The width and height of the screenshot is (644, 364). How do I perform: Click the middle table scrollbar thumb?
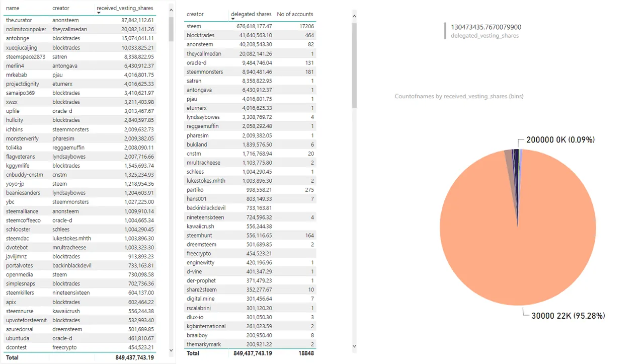[x=354, y=65]
